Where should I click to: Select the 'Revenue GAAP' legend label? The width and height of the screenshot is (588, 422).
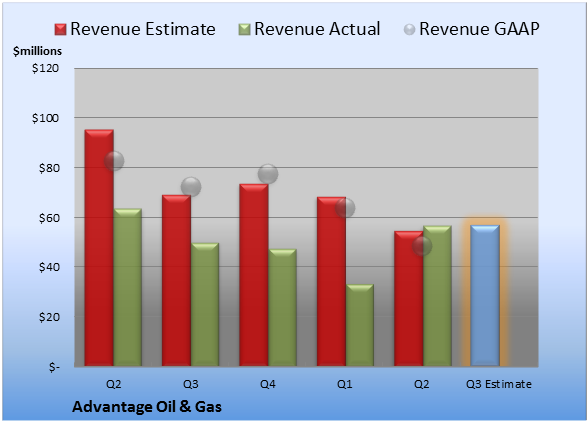[479, 29]
